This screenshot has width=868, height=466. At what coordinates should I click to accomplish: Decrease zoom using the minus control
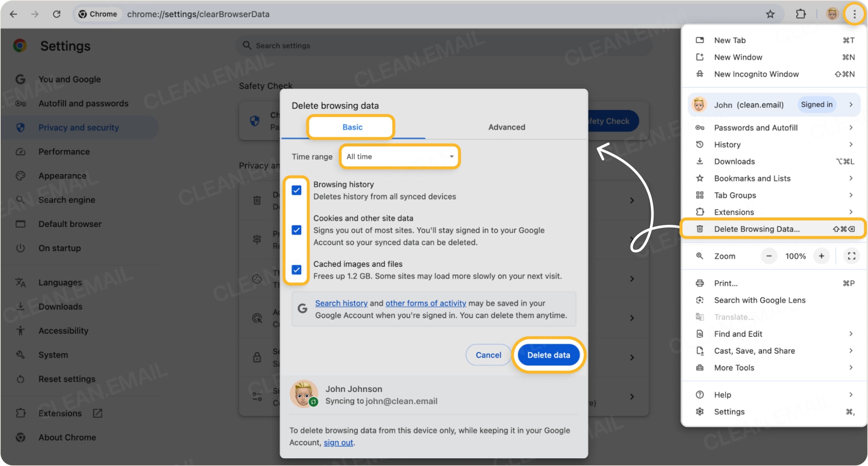pos(769,256)
